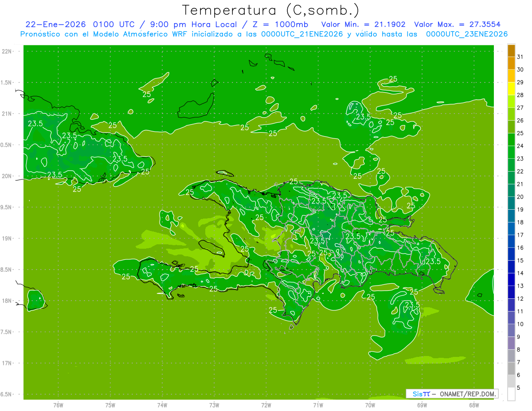This screenshot has height=411, width=532.
Task: Click the colorbar label '27'
Action: [x=520, y=108]
